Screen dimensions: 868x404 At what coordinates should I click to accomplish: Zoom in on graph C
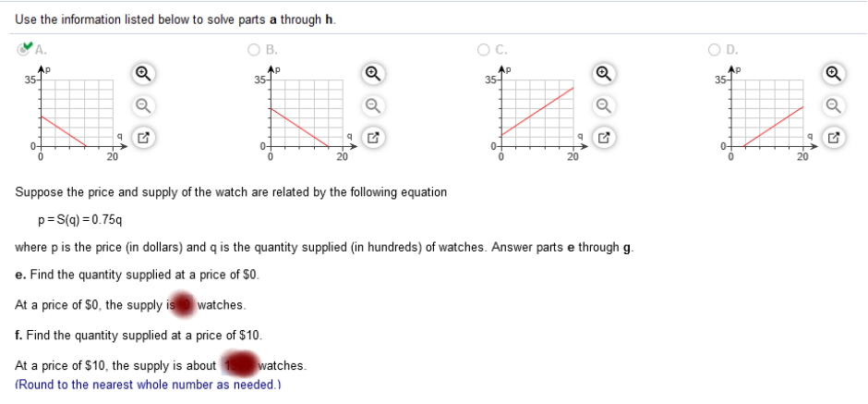(605, 73)
